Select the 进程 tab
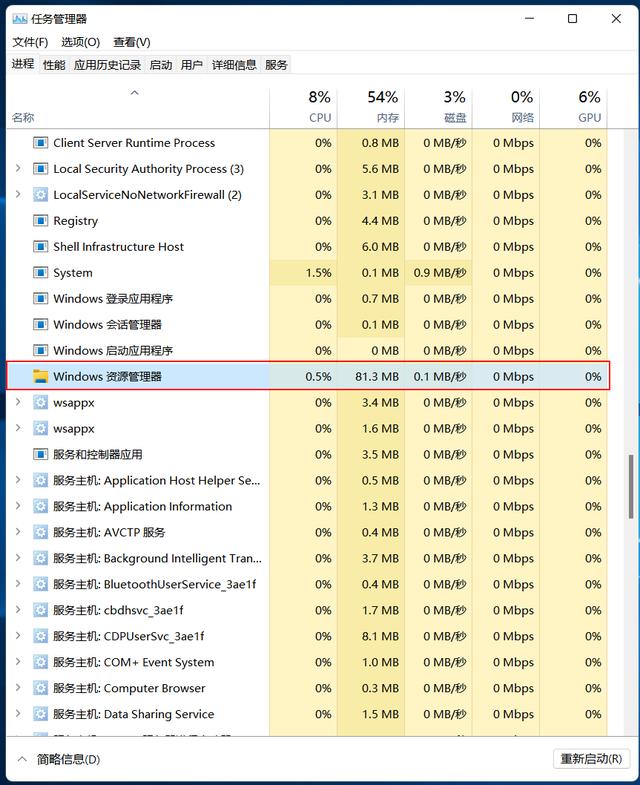This screenshot has width=640, height=785. [x=23, y=64]
